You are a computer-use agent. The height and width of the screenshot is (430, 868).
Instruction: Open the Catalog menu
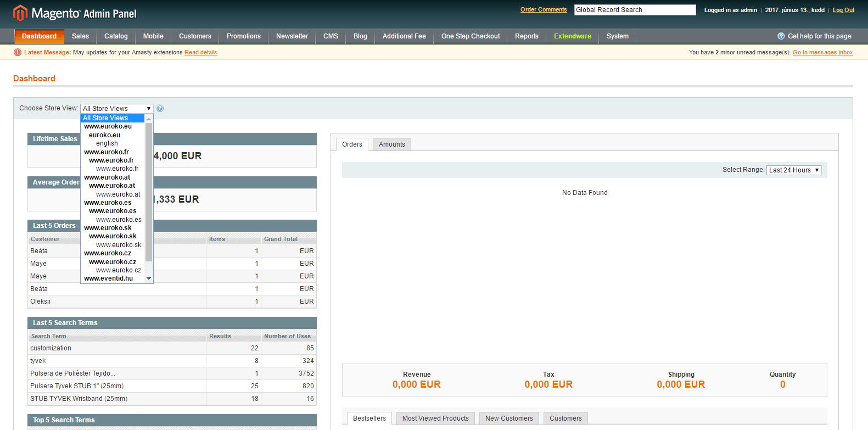[x=116, y=36]
